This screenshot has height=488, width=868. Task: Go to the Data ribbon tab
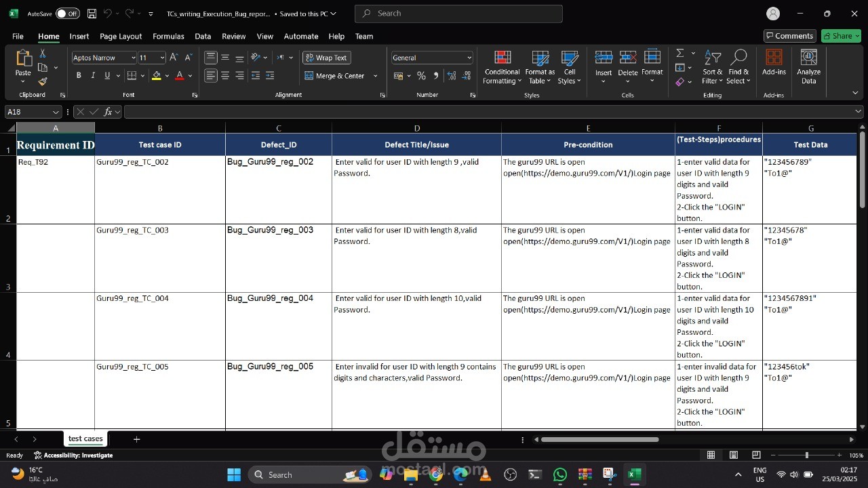point(203,36)
